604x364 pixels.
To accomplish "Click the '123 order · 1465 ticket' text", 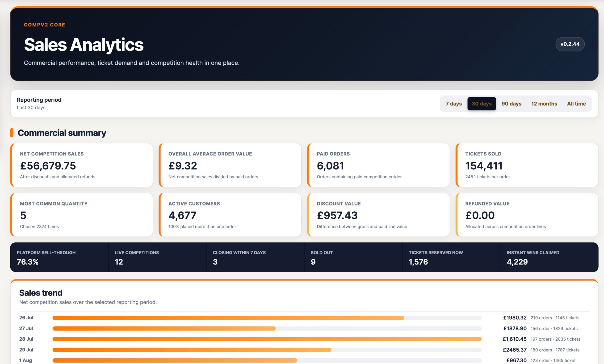I will pos(553,360).
